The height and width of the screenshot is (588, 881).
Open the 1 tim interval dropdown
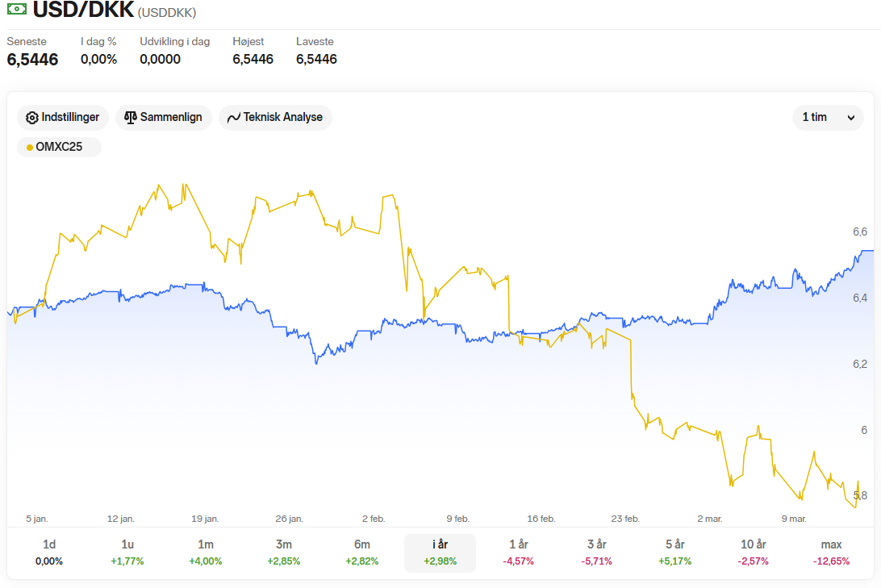(x=828, y=118)
